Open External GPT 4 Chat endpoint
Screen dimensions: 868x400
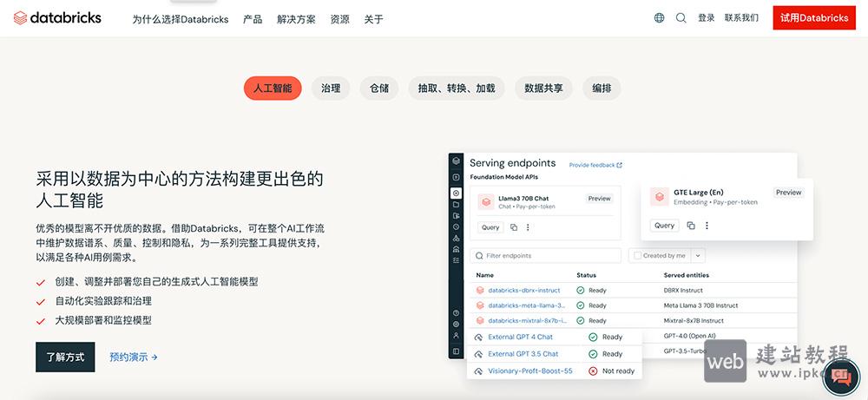(x=520, y=337)
